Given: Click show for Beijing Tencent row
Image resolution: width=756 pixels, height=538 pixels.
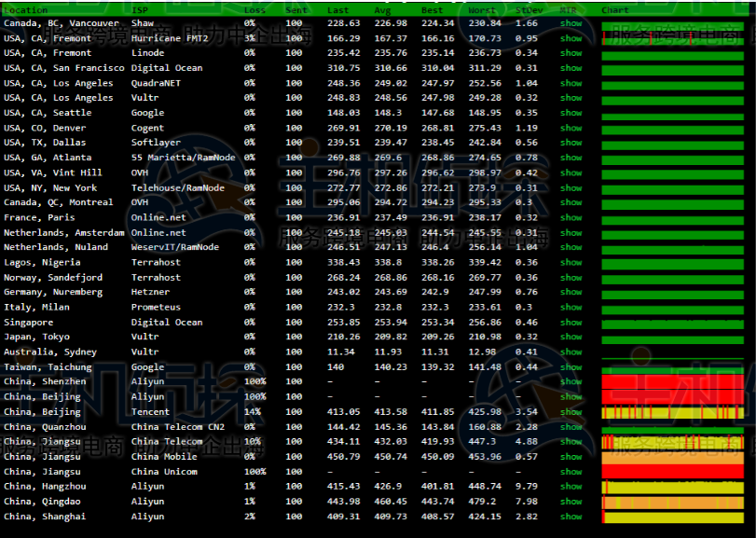Looking at the screenshot, I should click(x=570, y=411).
